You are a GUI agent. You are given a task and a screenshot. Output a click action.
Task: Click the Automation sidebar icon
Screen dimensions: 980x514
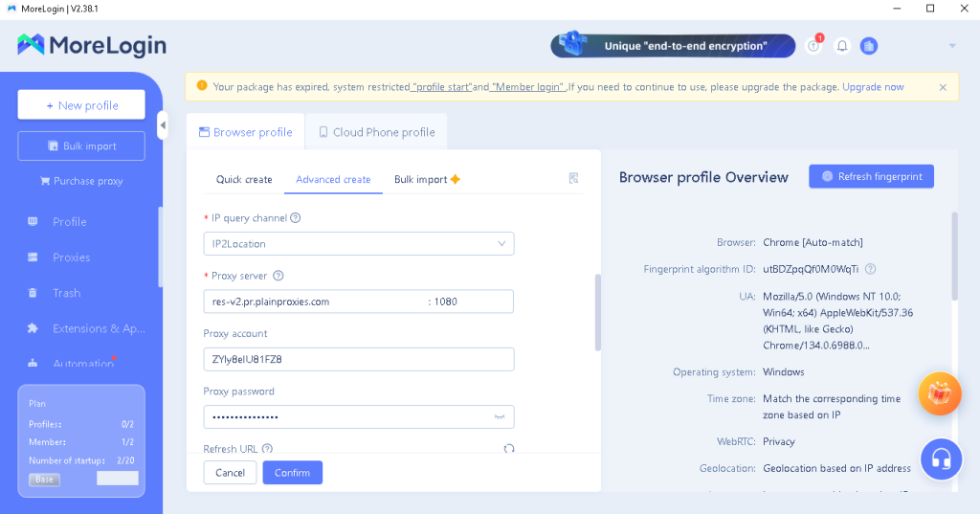point(33,364)
